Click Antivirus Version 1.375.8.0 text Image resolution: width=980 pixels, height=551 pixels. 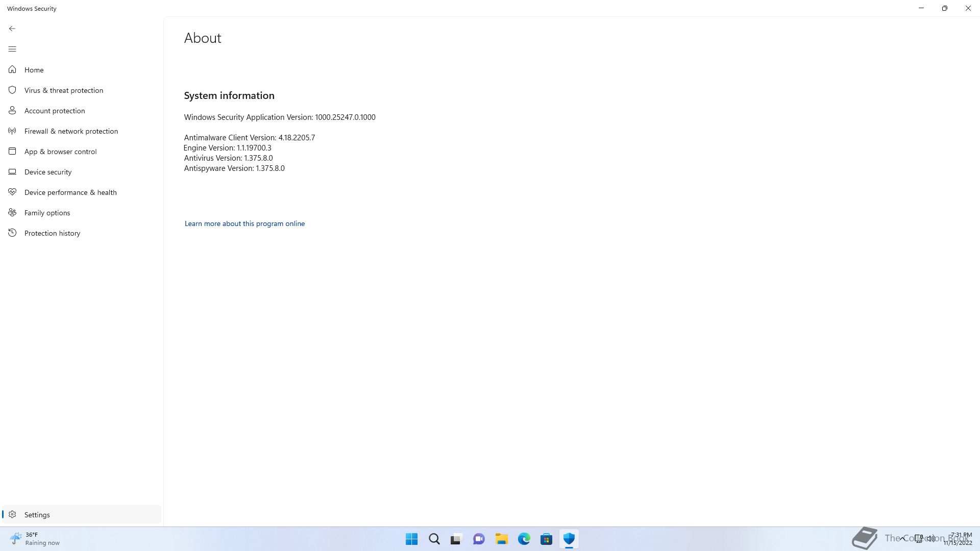coord(228,158)
